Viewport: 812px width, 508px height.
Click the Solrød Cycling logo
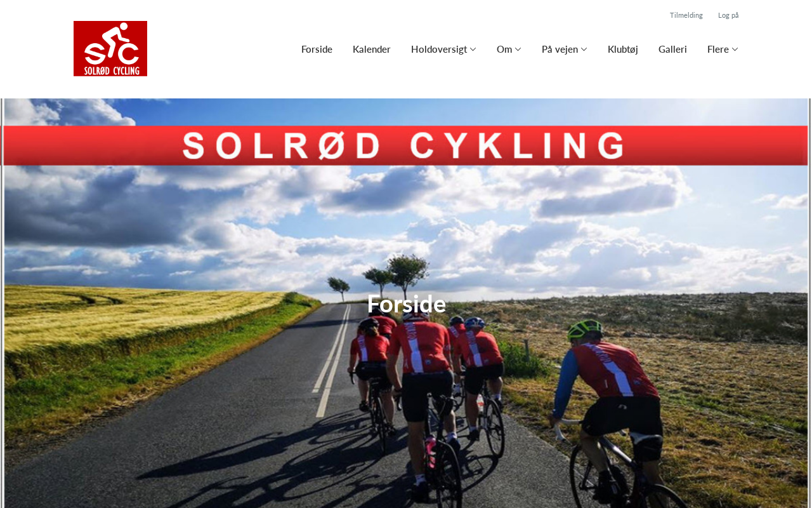[110, 48]
